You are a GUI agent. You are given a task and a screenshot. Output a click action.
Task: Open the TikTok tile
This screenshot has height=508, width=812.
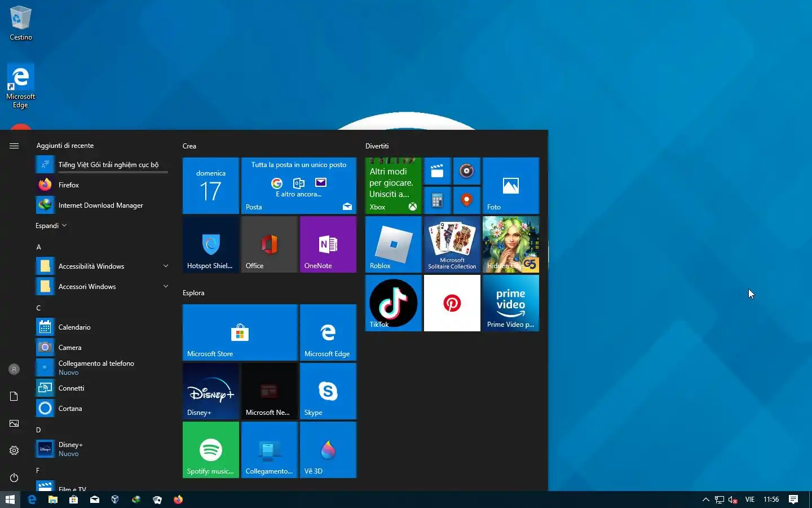[394, 303]
